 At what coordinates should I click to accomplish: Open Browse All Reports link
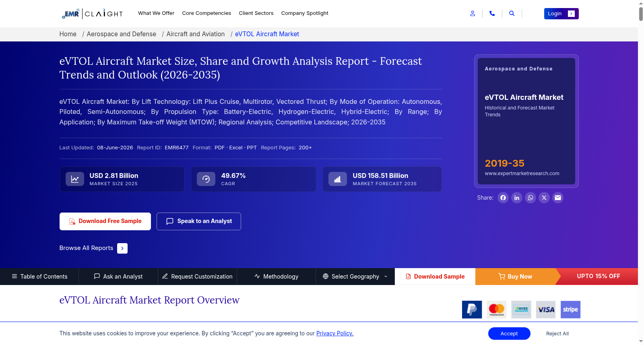(86, 248)
